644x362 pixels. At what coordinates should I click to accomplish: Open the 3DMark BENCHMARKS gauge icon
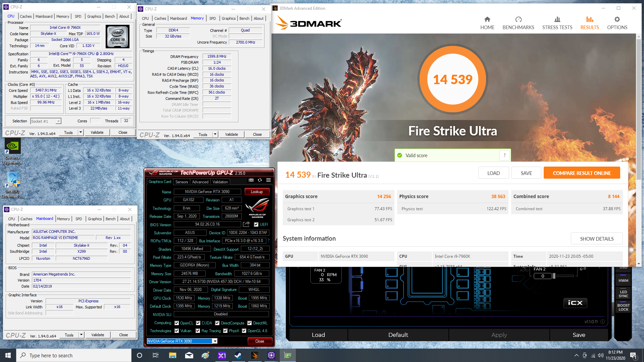[518, 19]
